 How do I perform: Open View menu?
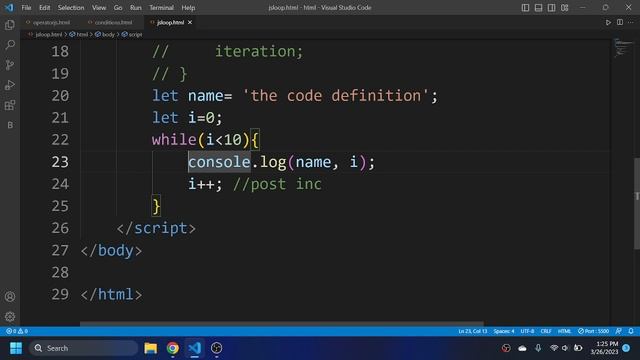[x=99, y=8]
